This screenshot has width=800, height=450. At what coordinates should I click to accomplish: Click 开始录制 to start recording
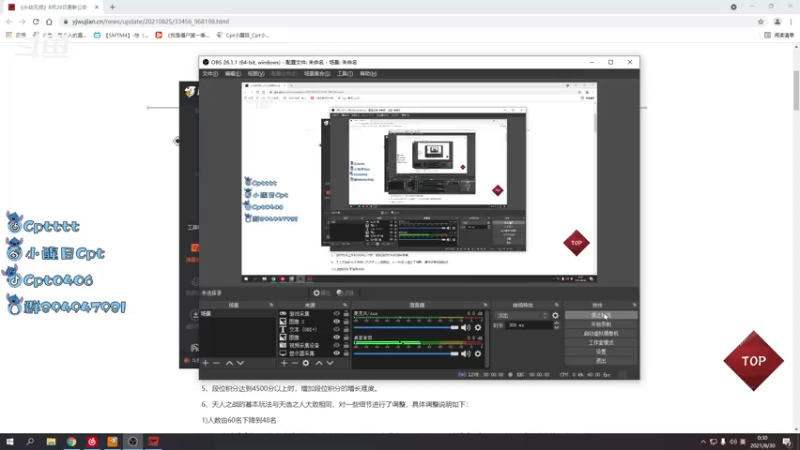[x=601, y=324]
